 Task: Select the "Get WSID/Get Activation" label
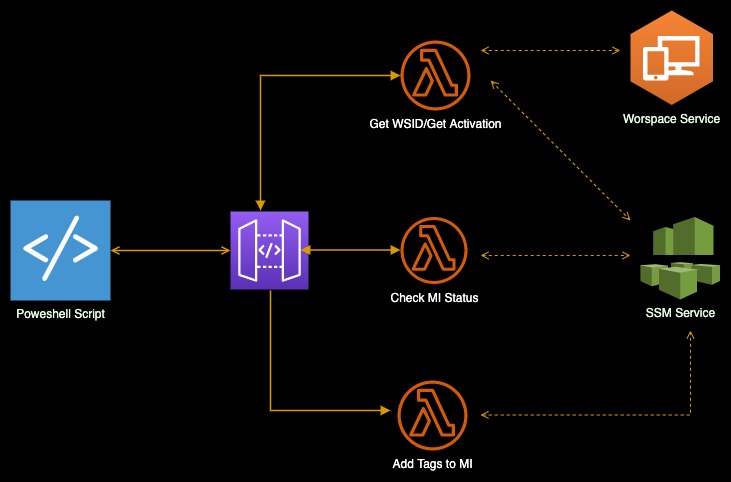tap(435, 124)
